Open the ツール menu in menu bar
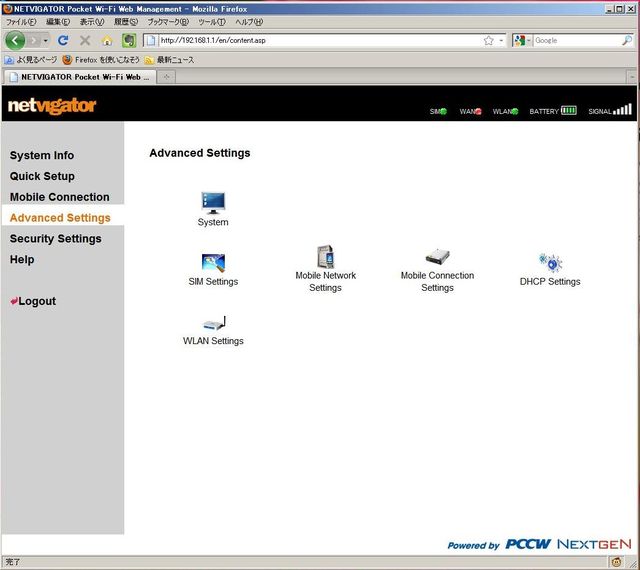The image size is (640, 570). click(211, 21)
